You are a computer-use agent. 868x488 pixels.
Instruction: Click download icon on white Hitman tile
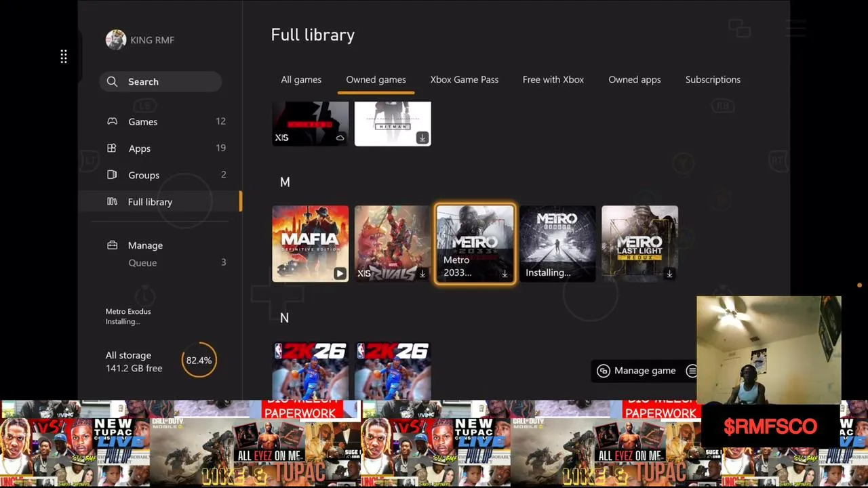pyautogui.click(x=422, y=138)
